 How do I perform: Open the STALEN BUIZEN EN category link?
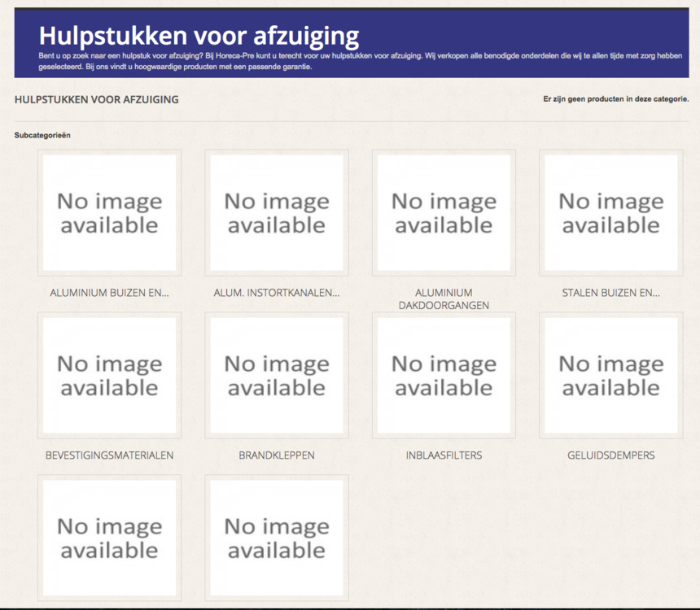610,293
